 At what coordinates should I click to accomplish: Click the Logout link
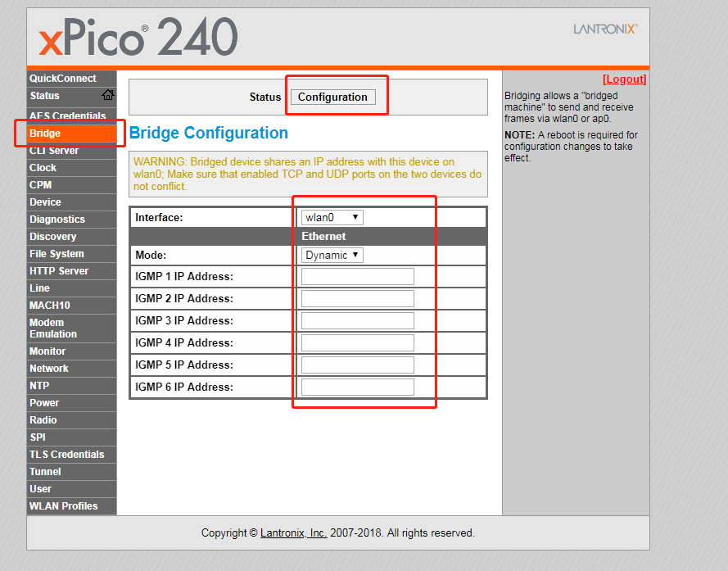pos(624,79)
